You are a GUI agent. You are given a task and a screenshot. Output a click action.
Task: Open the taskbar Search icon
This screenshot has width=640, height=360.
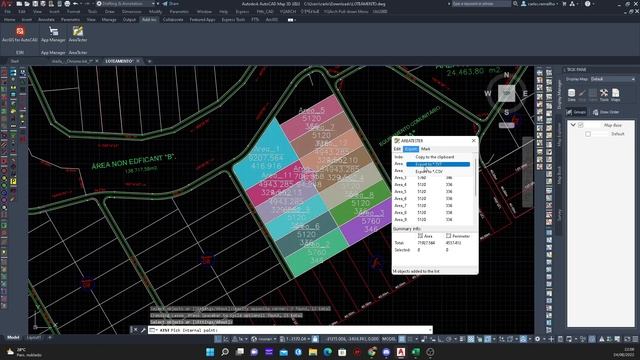pos(224,352)
